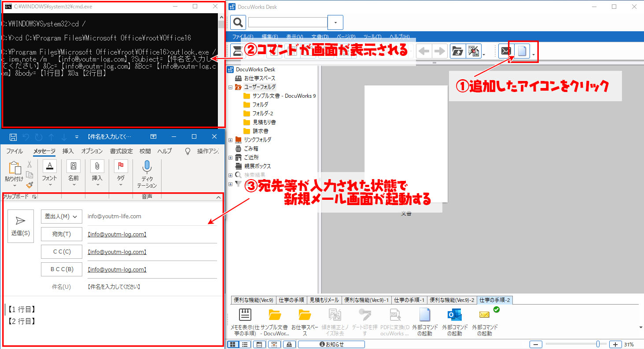644x349 pixels.
Task: Click into the DocuWorks search input field
Action: click(x=288, y=22)
